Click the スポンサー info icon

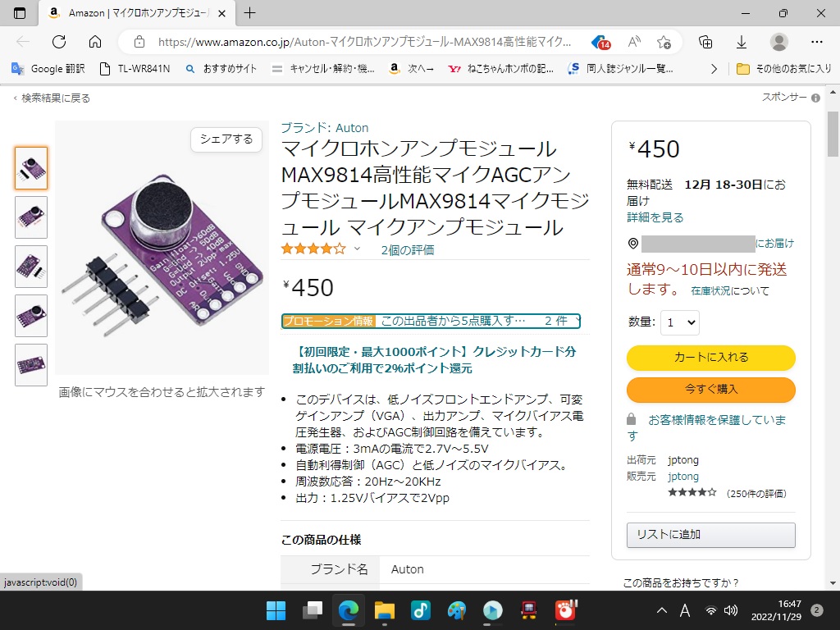pyautogui.click(x=815, y=98)
